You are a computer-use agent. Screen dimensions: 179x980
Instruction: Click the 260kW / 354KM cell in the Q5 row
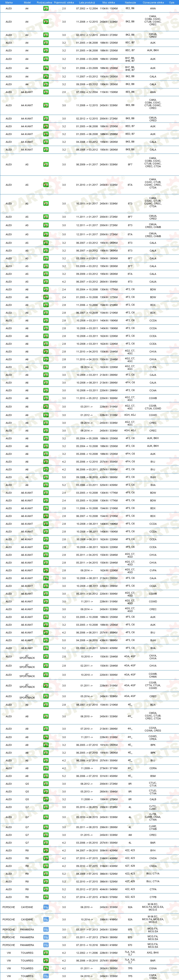click(x=108, y=792)
